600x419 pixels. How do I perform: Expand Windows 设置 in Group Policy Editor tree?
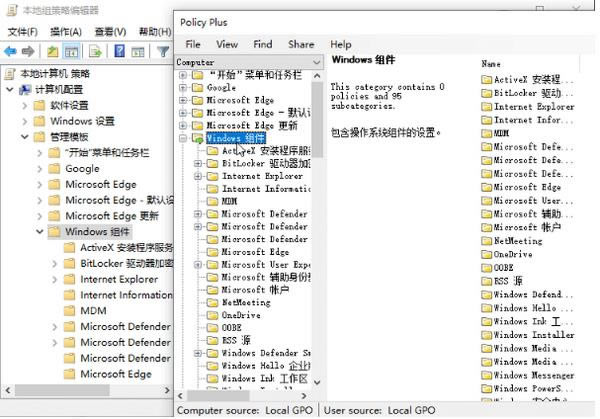tap(25, 121)
